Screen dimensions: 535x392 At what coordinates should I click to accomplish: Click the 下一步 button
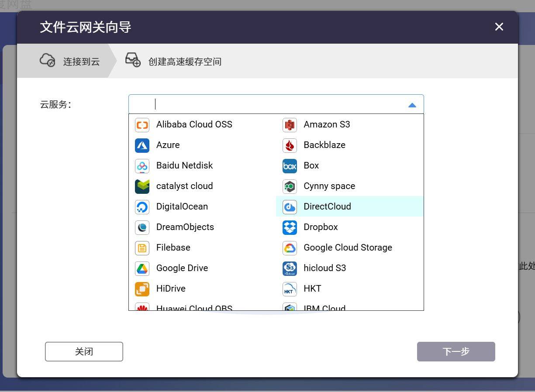pos(456,351)
